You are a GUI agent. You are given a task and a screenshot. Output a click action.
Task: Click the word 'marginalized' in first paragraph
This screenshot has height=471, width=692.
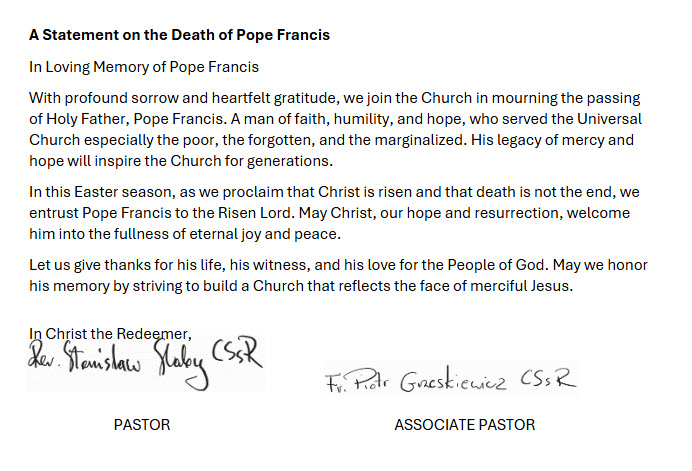420,140
